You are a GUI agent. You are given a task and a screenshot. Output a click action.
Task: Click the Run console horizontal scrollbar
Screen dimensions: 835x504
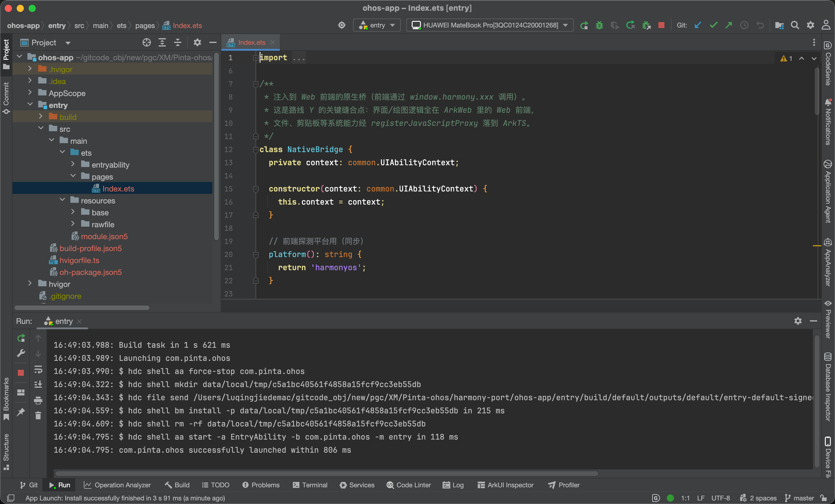[326, 473]
